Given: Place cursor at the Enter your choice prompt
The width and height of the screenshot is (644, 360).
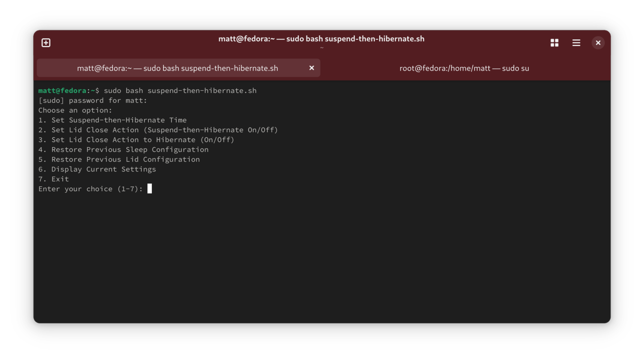Looking at the screenshot, I should point(90,189).
